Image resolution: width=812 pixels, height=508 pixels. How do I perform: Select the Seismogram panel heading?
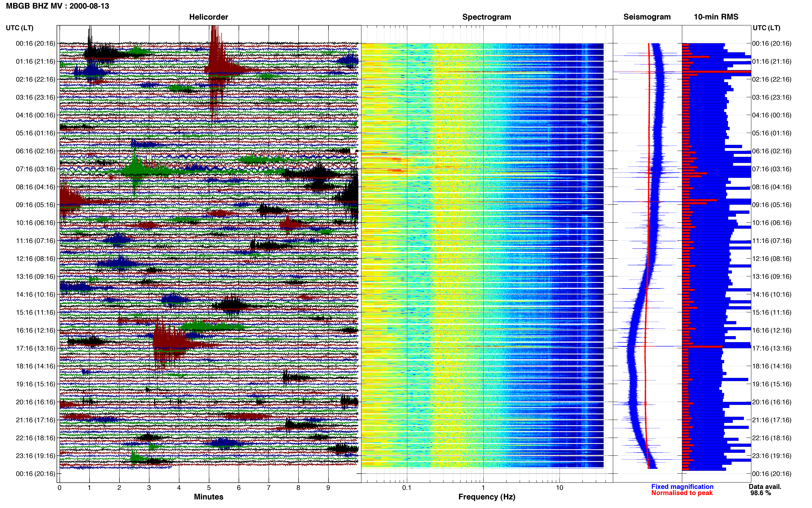[x=647, y=17]
